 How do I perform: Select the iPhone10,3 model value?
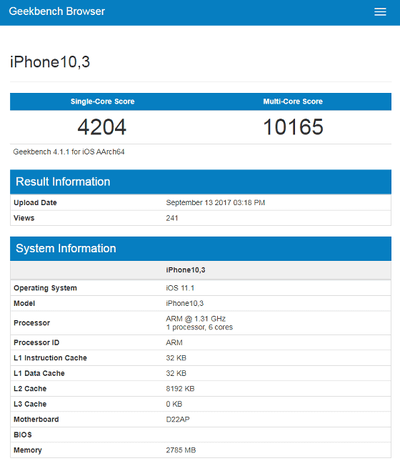(185, 303)
